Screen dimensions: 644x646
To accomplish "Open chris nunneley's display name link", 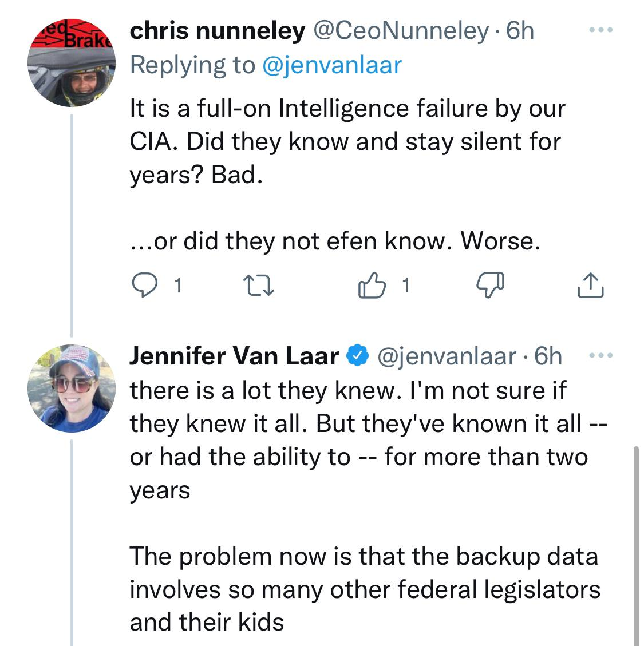I will tap(218, 31).
